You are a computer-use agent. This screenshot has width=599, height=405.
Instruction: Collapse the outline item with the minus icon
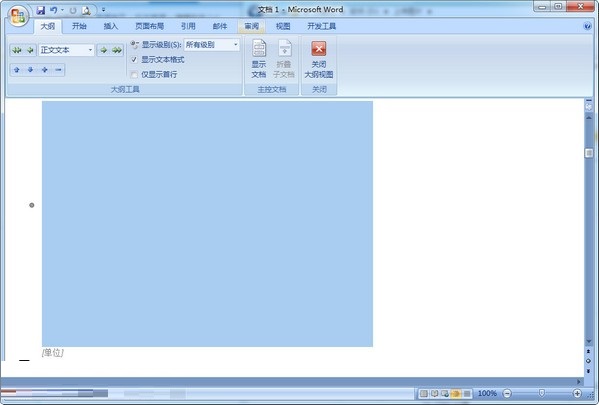pos(58,70)
